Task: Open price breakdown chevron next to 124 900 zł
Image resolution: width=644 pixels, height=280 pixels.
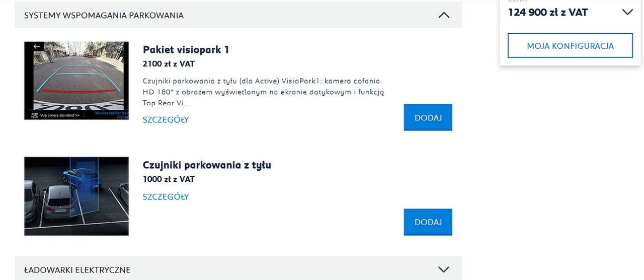Action: (627, 12)
